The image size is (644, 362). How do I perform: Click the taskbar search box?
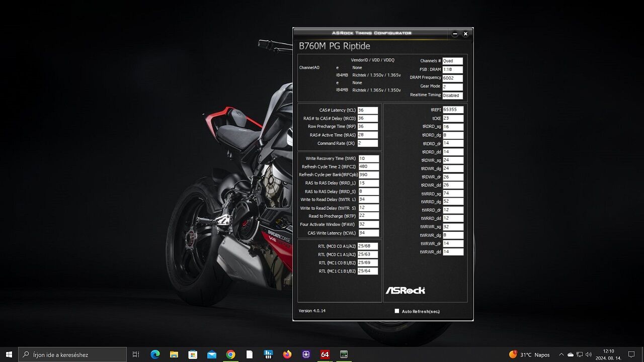click(x=72, y=354)
